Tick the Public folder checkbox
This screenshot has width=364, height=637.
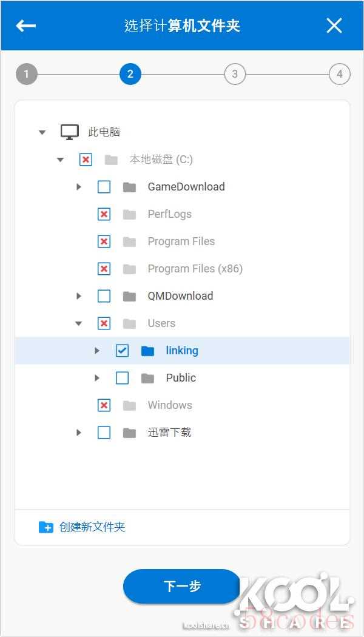[122, 378]
